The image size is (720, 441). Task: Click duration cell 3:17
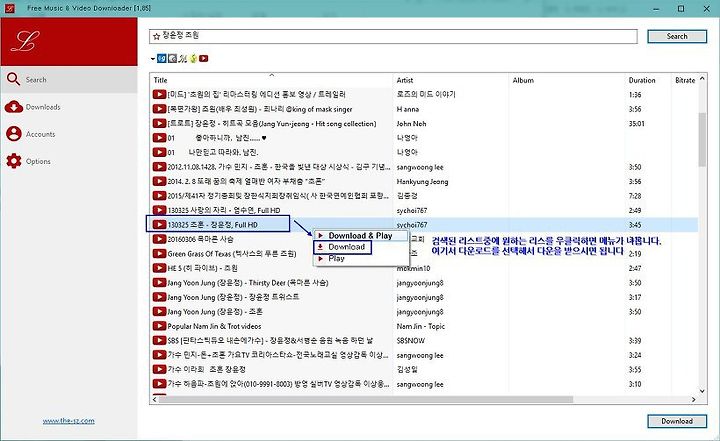pos(635,297)
